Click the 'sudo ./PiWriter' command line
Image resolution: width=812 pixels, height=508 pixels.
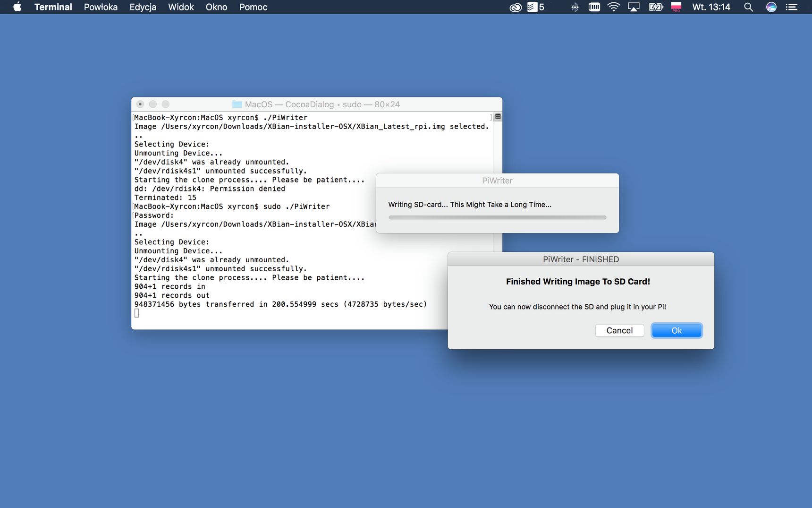[232, 207]
